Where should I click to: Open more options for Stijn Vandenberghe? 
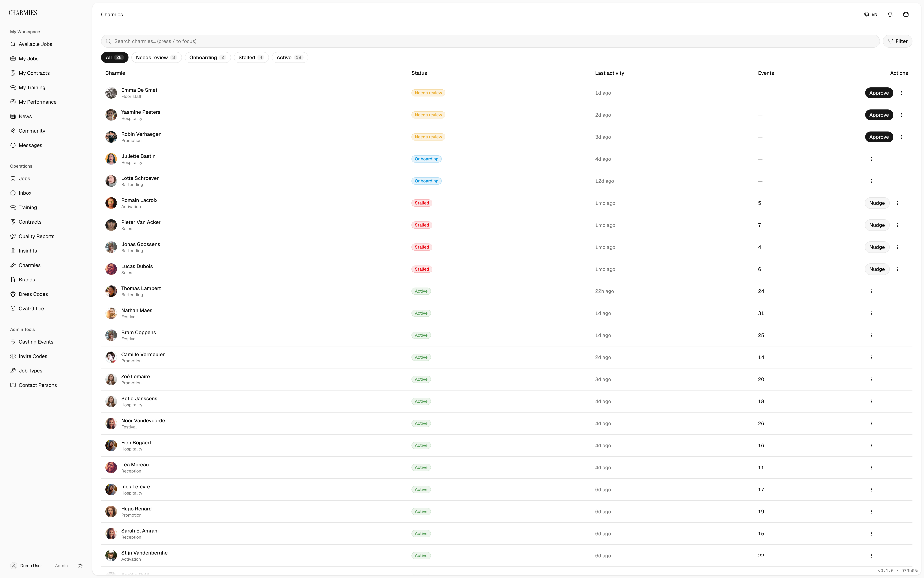click(x=871, y=556)
